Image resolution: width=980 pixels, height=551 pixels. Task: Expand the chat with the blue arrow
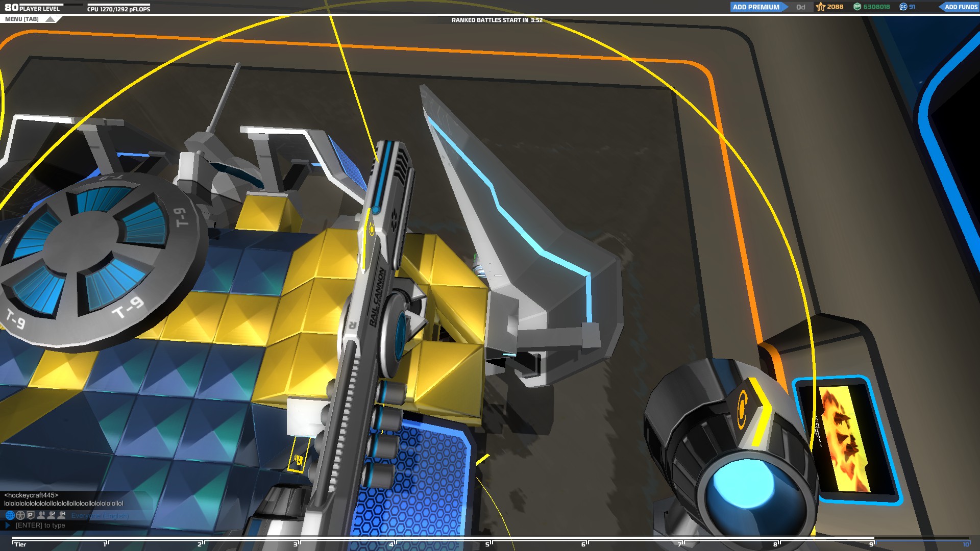click(x=8, y=525)
